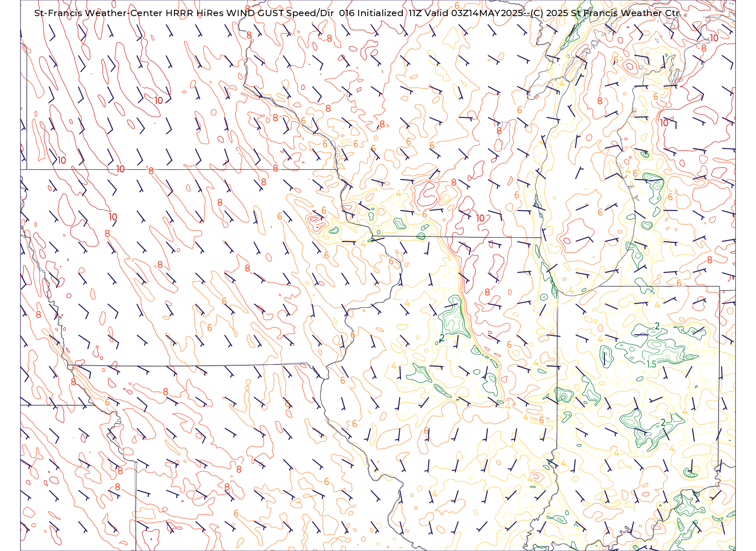Click the map title 'St-Francis Weather-Center HRRR HiRes WIND GUST'
This screenshot has width=756, height=551.
(159, 13)
